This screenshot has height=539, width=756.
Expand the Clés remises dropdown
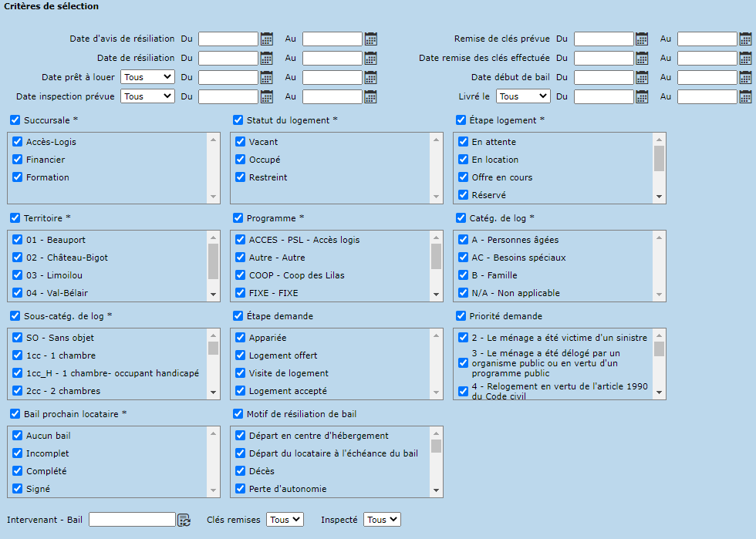click(285, 520)
